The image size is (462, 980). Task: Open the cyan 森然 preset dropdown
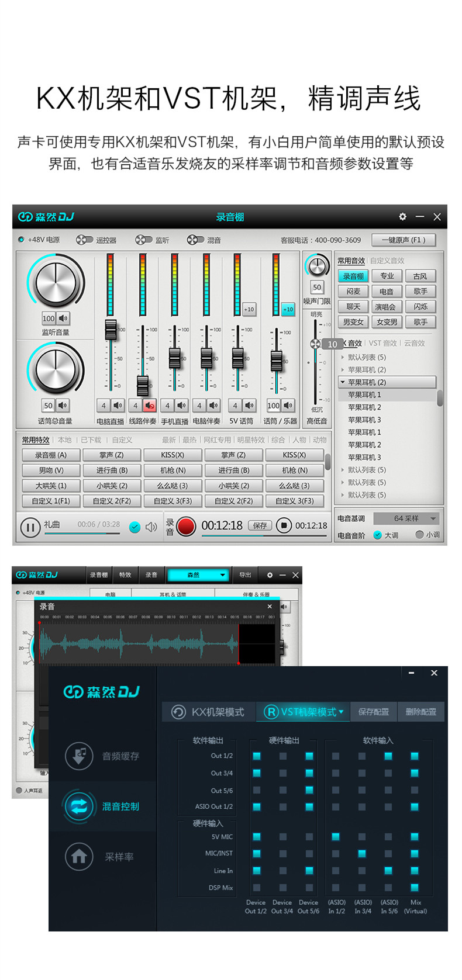tap(198, 575)
